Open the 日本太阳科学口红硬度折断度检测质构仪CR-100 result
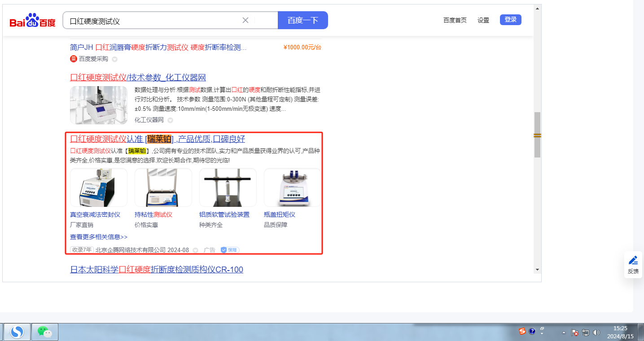 tap(157, 270)
